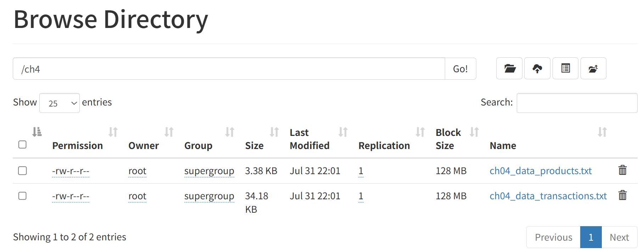The image size is (644, 252).
Task: Open ch04_data_transactions.txt file link
Action: (548, 196)
